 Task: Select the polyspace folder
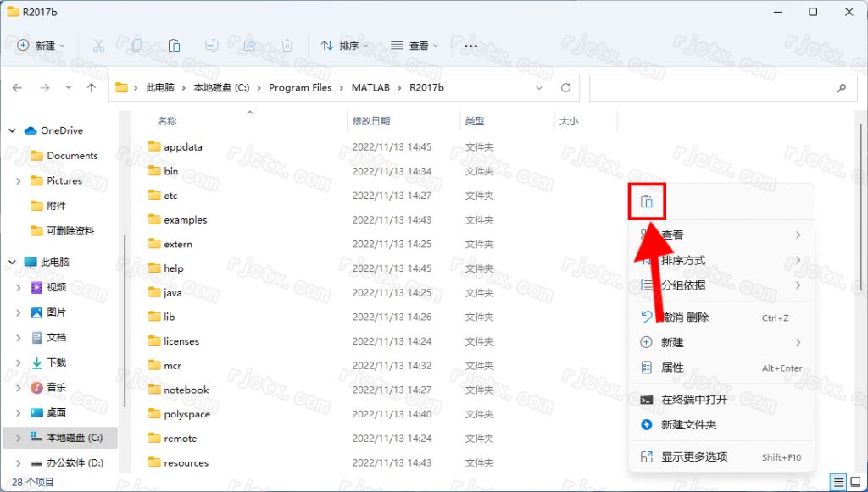tap(186, 414)
